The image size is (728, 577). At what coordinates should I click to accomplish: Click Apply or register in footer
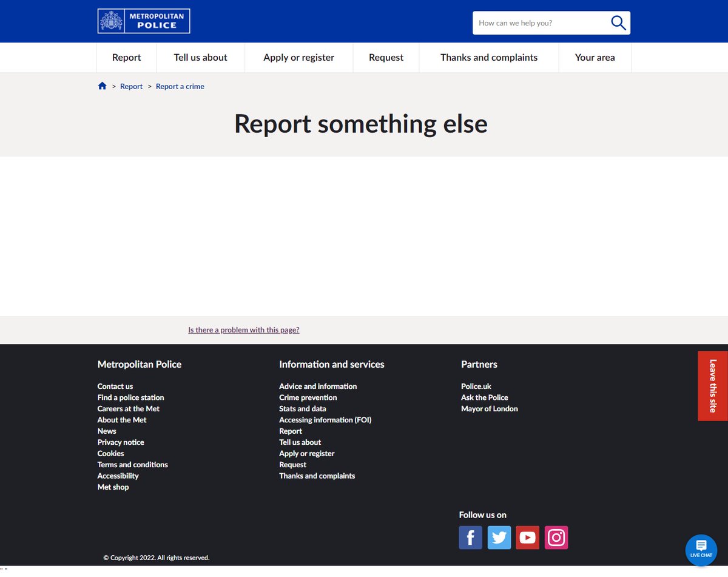(x=307, y=454)
